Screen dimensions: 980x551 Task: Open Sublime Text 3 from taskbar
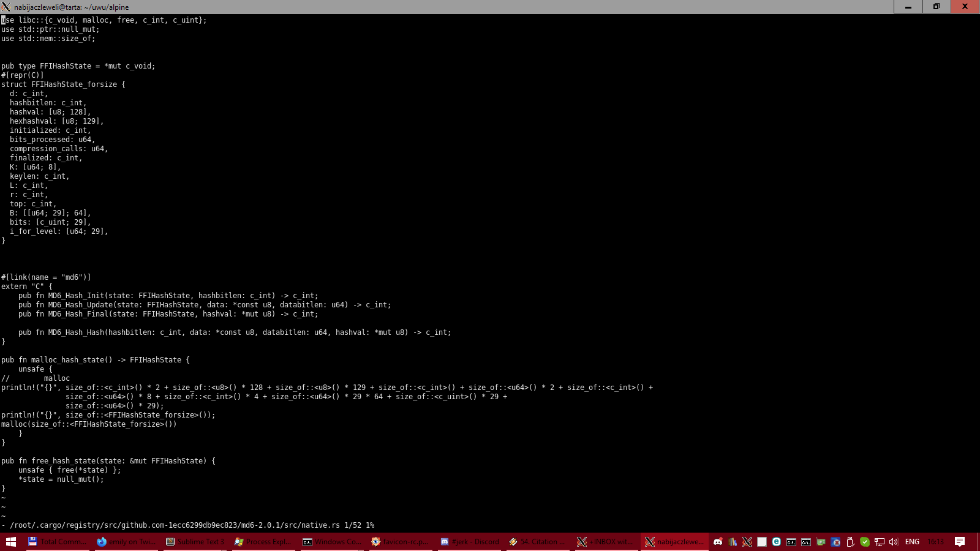point(195,542)
